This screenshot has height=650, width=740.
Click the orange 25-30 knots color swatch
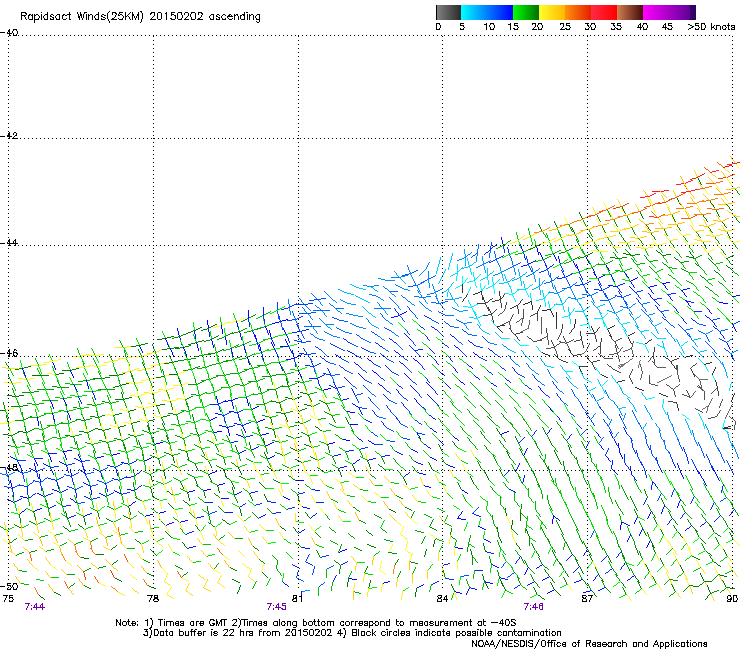[578, 12]
